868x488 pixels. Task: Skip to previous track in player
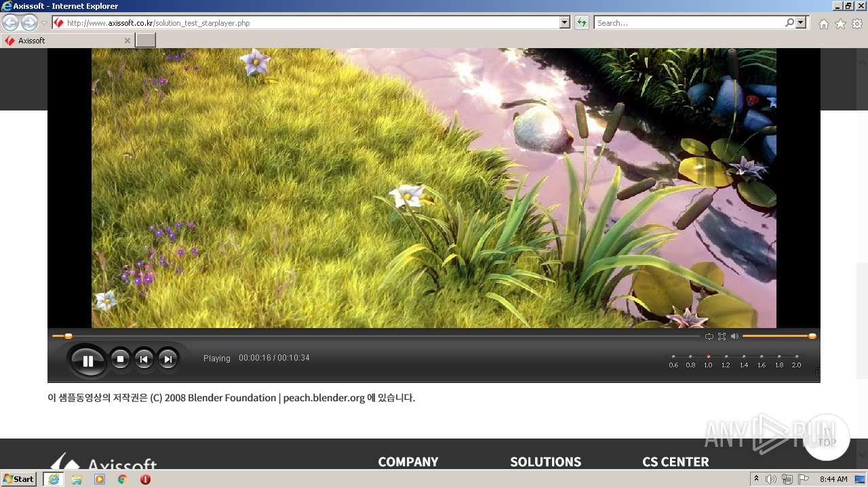click(144, 359)
